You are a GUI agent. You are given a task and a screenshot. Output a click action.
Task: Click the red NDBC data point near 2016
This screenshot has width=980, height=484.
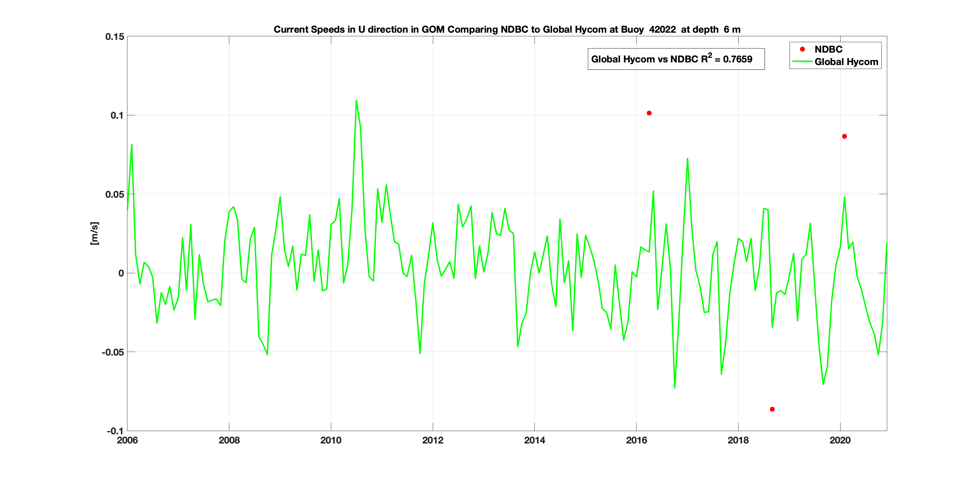coord(649,113)
